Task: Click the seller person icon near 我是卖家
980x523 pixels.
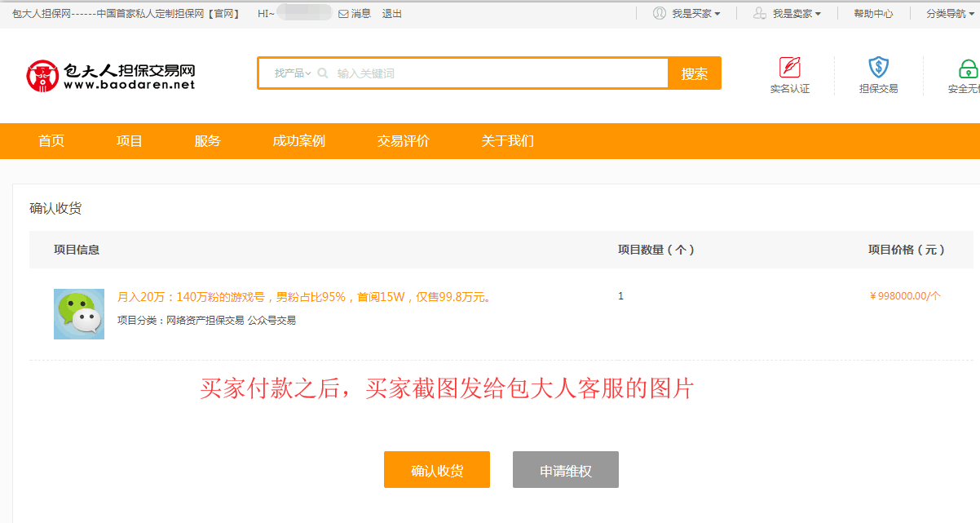Action: 760,13
